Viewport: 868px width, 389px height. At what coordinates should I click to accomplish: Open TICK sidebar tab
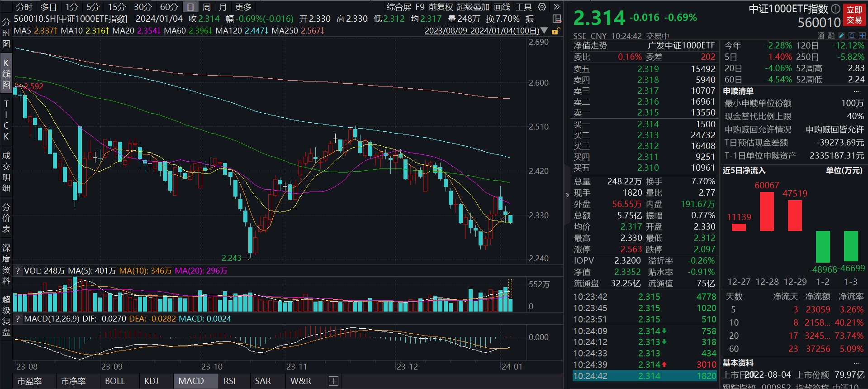coord(6,120)
